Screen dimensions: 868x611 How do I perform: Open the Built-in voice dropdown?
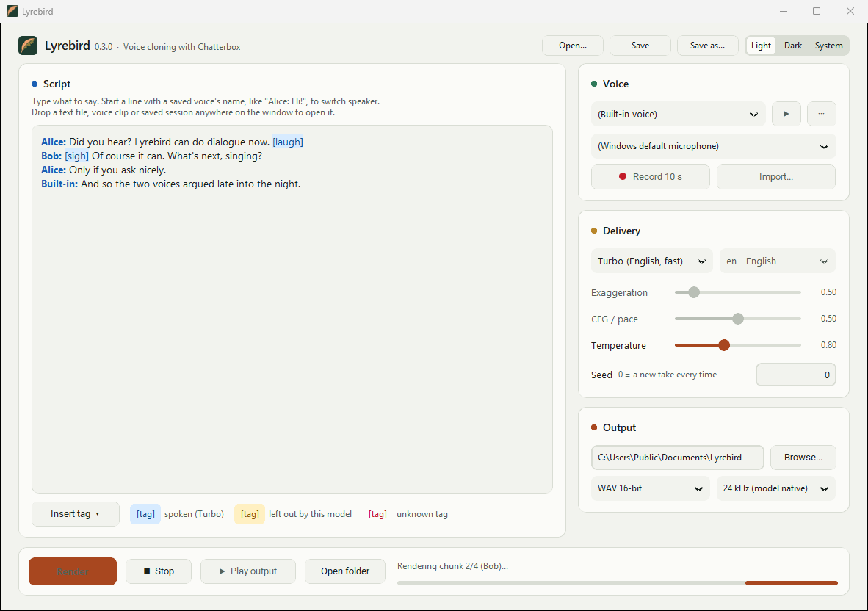pos(678,114)
